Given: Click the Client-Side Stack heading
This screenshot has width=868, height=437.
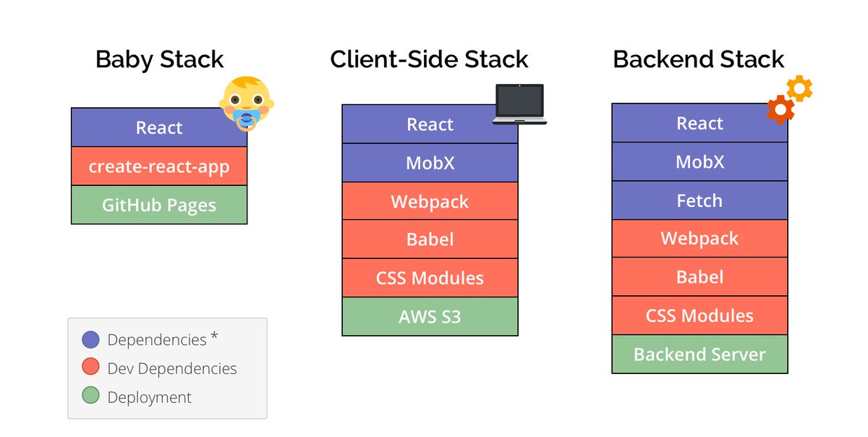Looking at the screenshot, I should (429, 59).
